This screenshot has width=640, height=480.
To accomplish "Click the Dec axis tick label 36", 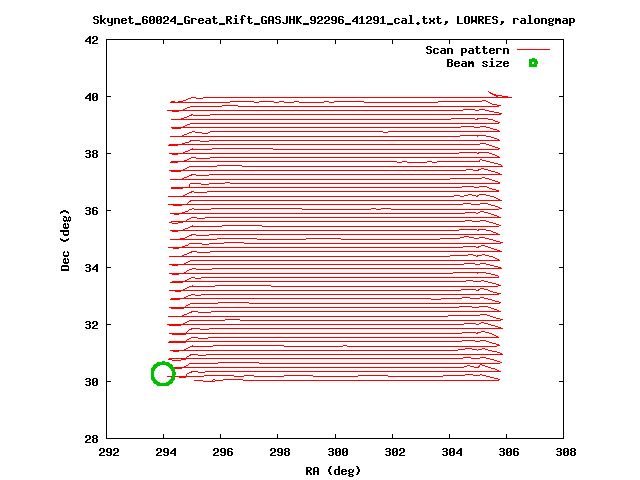I will point(91,211).
